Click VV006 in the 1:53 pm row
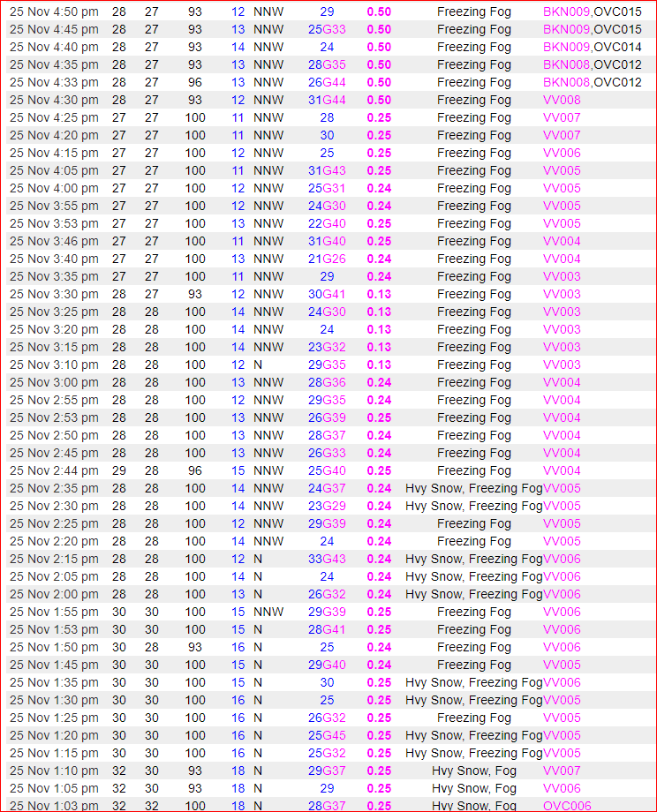 (562, 629)
